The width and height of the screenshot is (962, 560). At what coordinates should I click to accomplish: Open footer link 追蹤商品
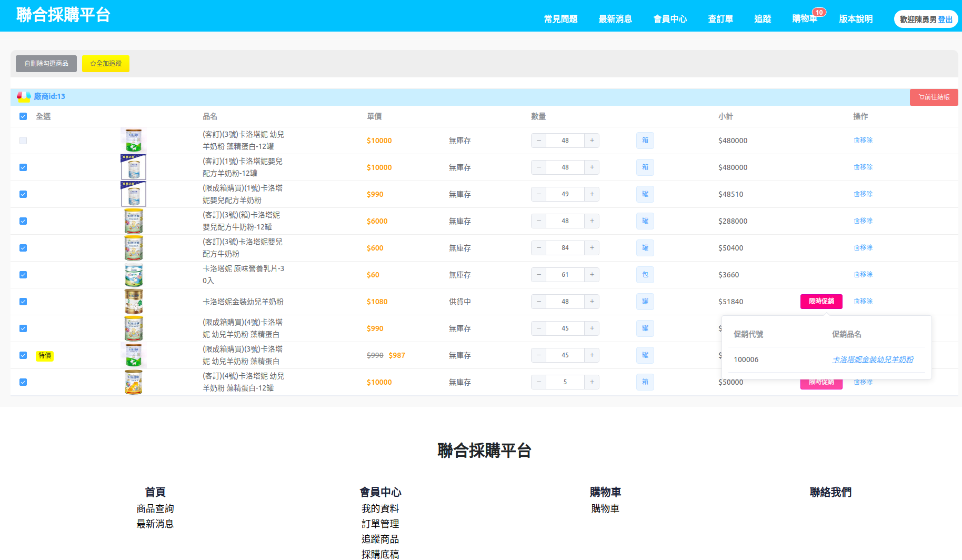point(380,539)
